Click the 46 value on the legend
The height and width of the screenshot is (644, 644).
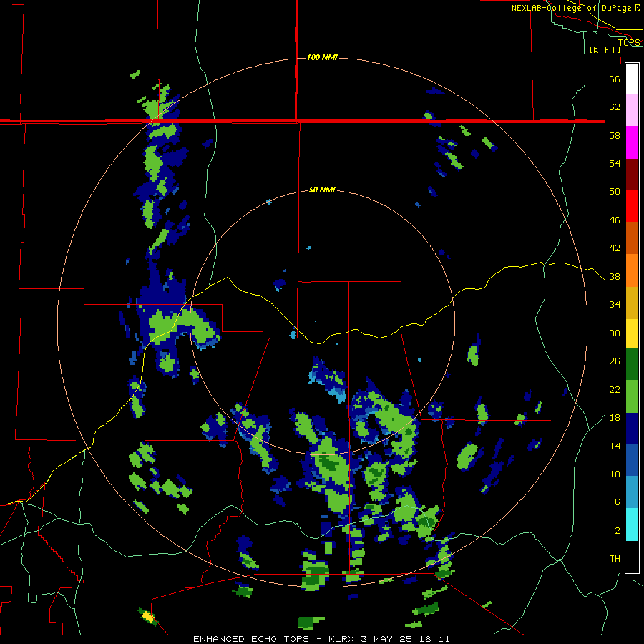pyautogui.click(x=615, y=220)
